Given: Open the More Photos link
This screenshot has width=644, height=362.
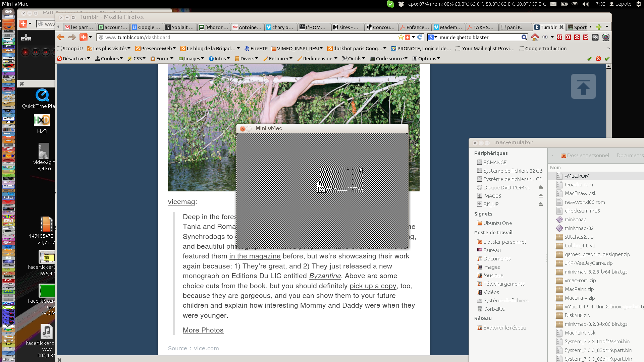Looking at the screenshot, I should pos(203,330).
